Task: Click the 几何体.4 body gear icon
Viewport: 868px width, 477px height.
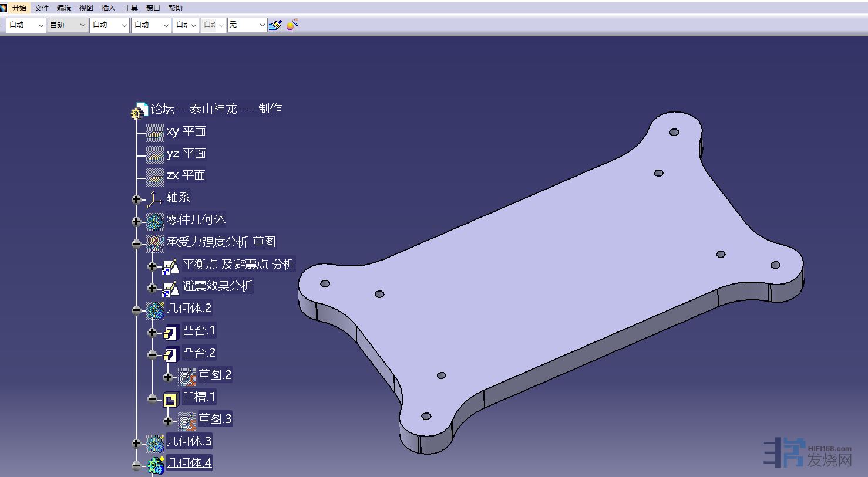Action: [155, 465]
